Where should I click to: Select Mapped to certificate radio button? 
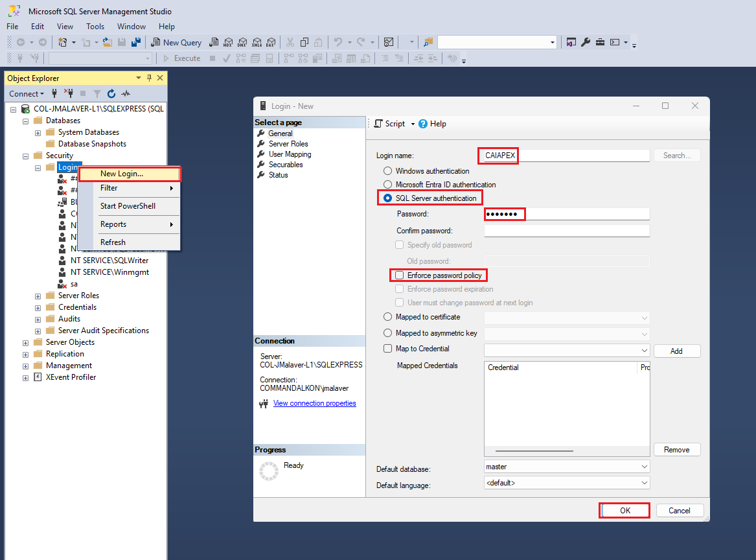pos(387,317)
